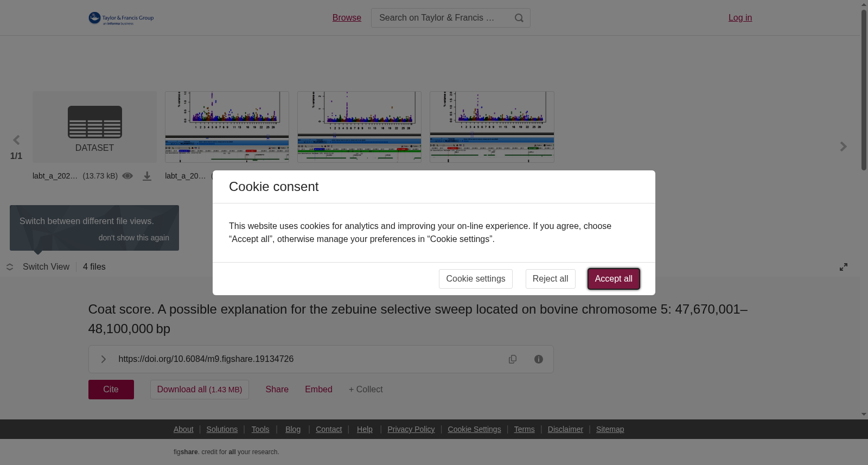This screenshot has width=868, height=465.
Task: Accept all cookies
Action: coord(614,279)
